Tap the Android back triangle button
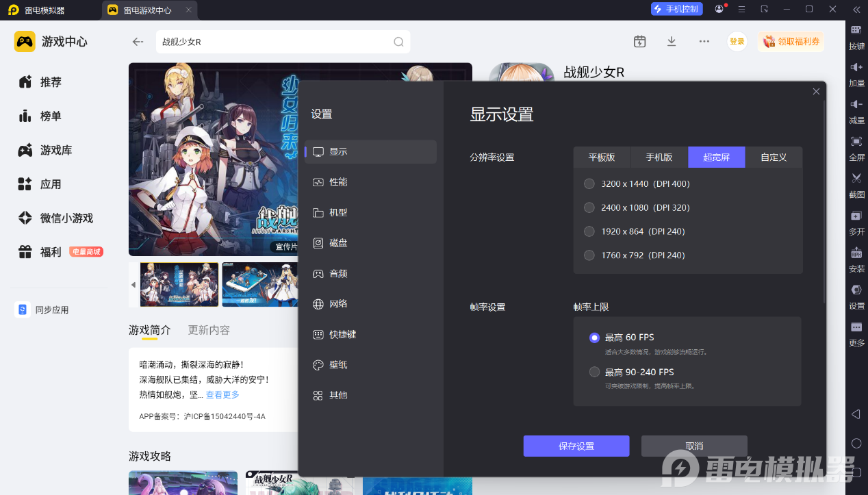 tap(856, 414)
